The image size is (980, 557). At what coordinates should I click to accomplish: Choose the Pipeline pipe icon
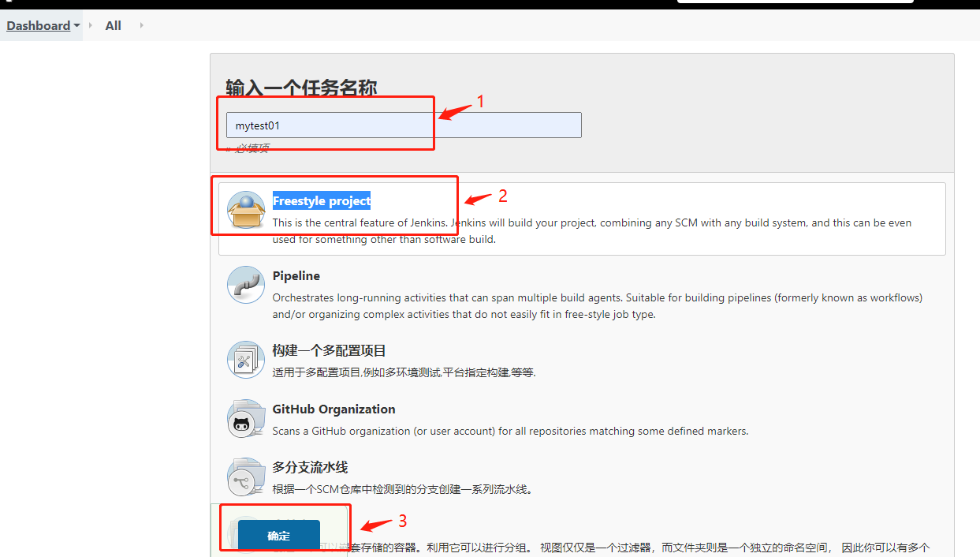(246, 285)
